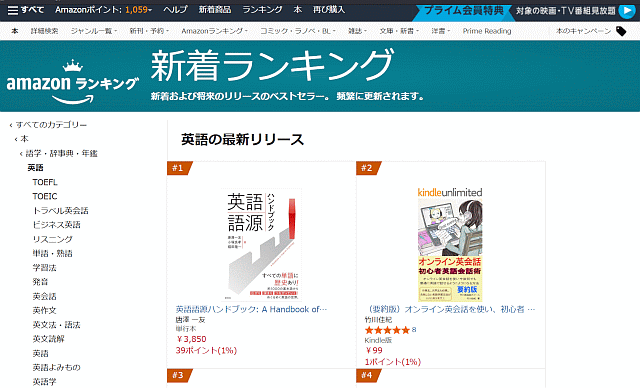Open 詳細検索 in the books subnav
The height and width of the screenshot is (388, 640).
44,31
